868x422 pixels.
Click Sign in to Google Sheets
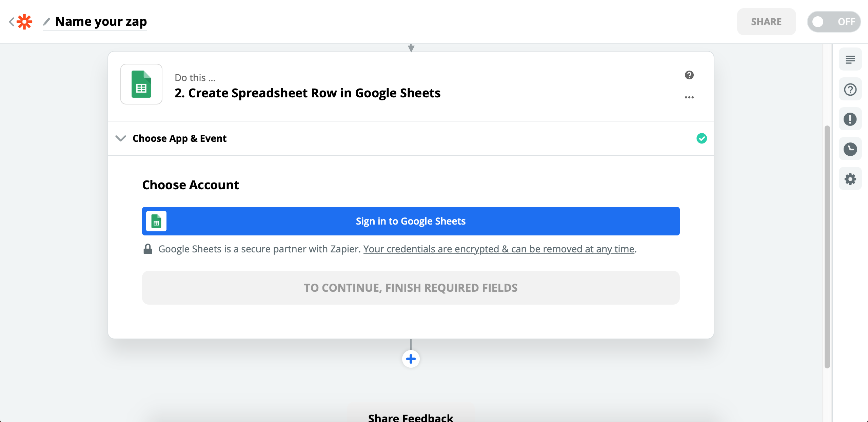(x=411, y=221)
